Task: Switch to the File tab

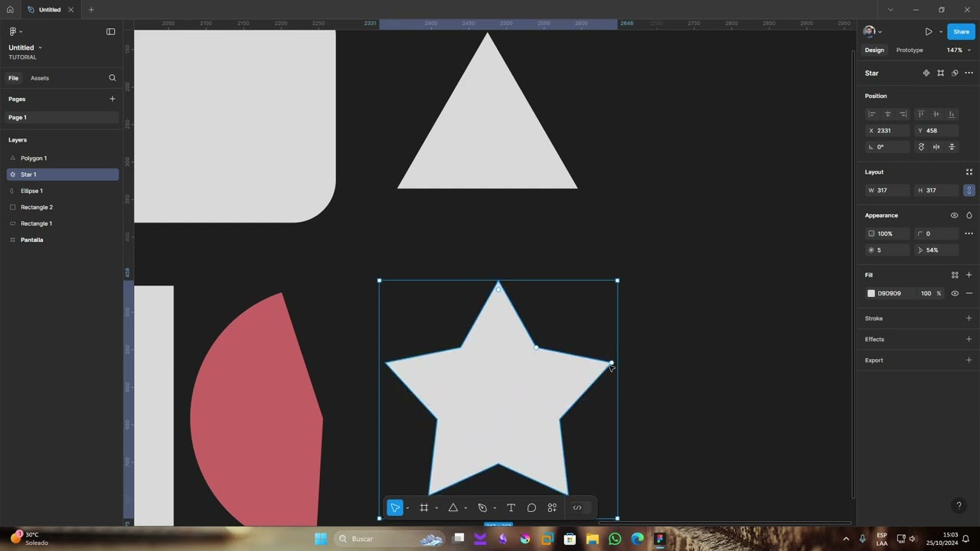Action: (x=13, y=78)
